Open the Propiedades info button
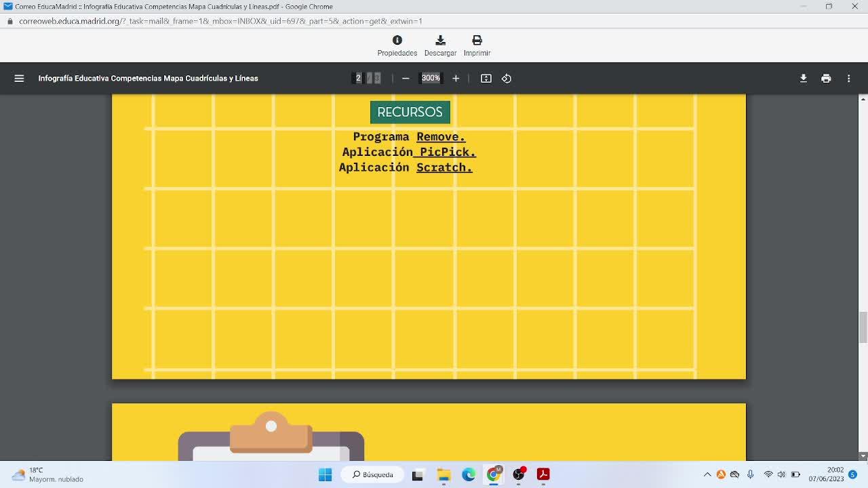 click(x=397, y=45)
